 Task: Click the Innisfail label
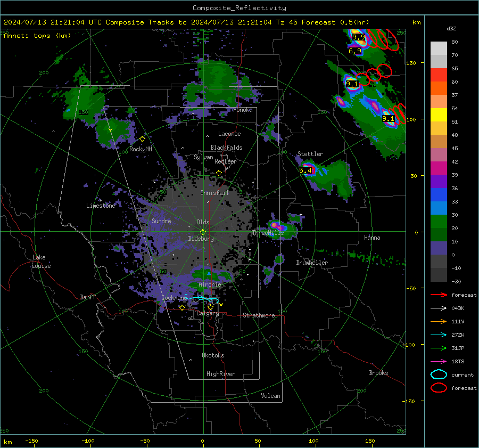(214, 193)
